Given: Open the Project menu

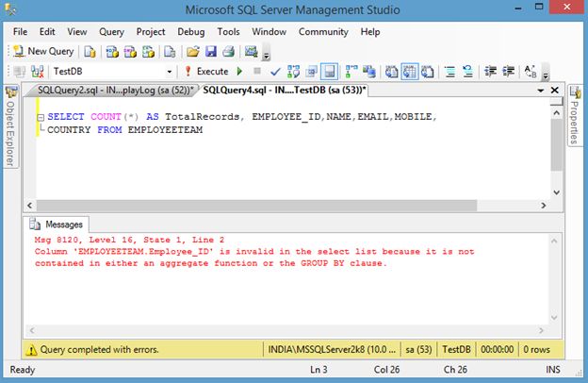Looking at the screenshot, I should [x=151, y=32].
